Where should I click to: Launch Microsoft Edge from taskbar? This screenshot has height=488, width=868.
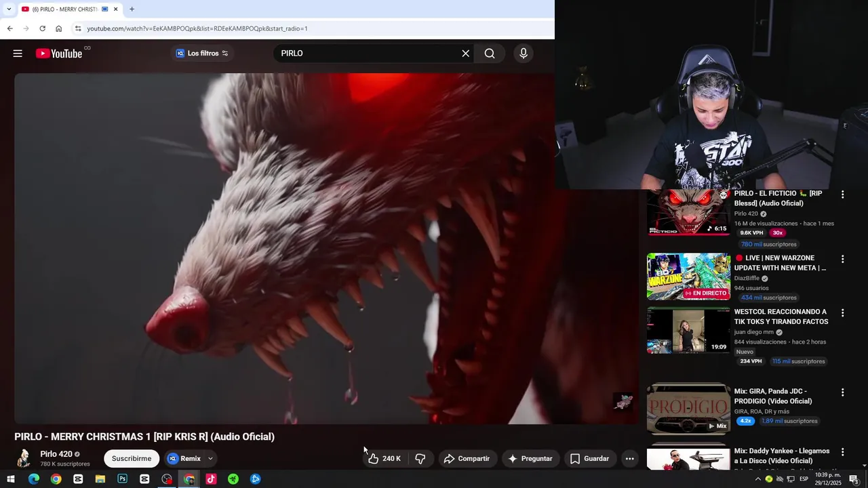(34, 479)
